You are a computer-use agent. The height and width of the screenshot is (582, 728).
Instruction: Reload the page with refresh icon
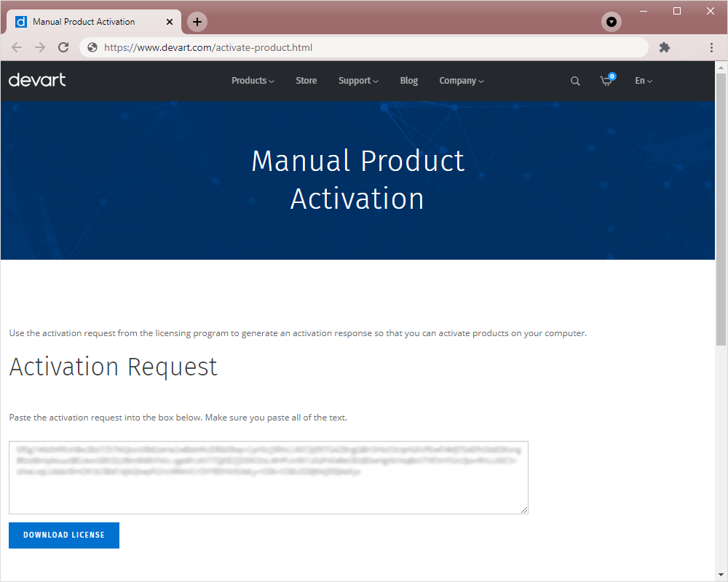(x=63, y=47)
